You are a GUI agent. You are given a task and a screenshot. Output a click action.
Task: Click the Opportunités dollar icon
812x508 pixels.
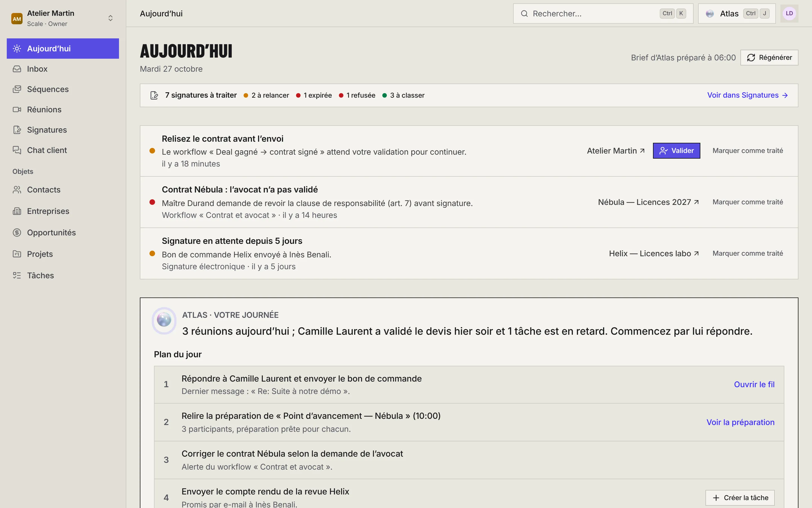click(x=17, y=233)
